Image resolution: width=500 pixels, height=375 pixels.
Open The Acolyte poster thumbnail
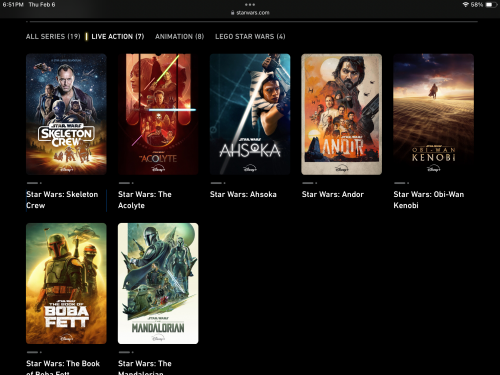(x=158, y=114)
